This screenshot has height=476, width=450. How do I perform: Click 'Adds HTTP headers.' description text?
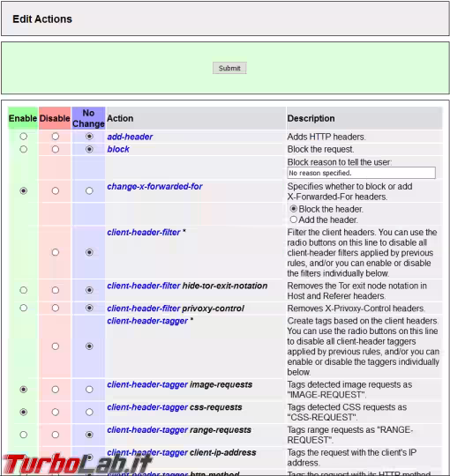[x=326, y=137]
